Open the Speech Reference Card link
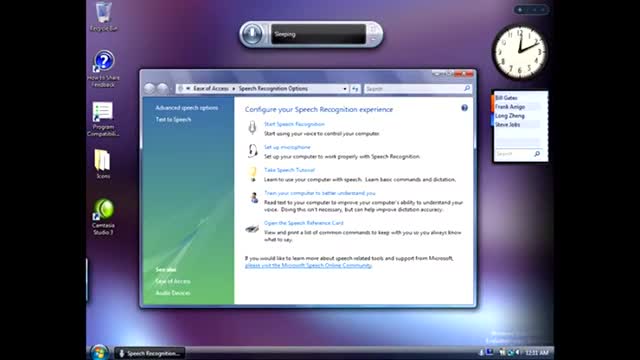The image size is (640, 360). click(303, 223)
